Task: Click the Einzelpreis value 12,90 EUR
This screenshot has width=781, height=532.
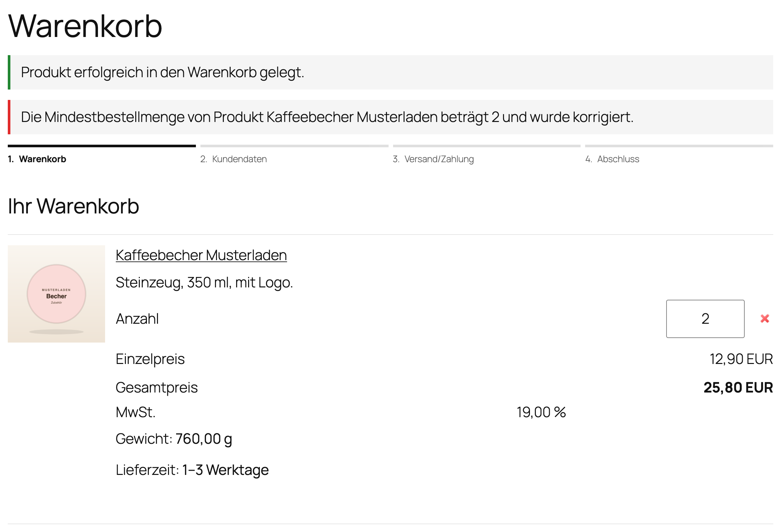Action: (741, 359)
